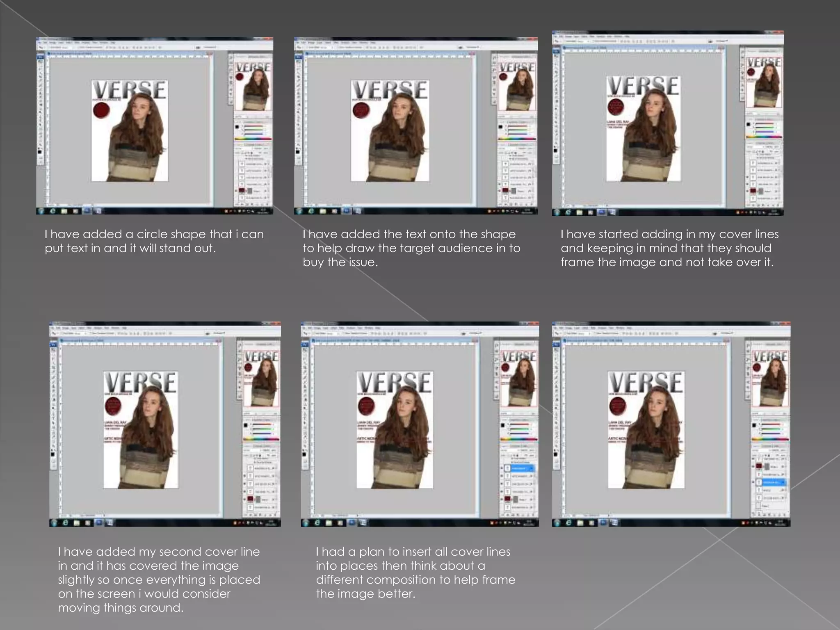Open folder taskbar icon in cover-lines-started screenshot

point(580,212)
